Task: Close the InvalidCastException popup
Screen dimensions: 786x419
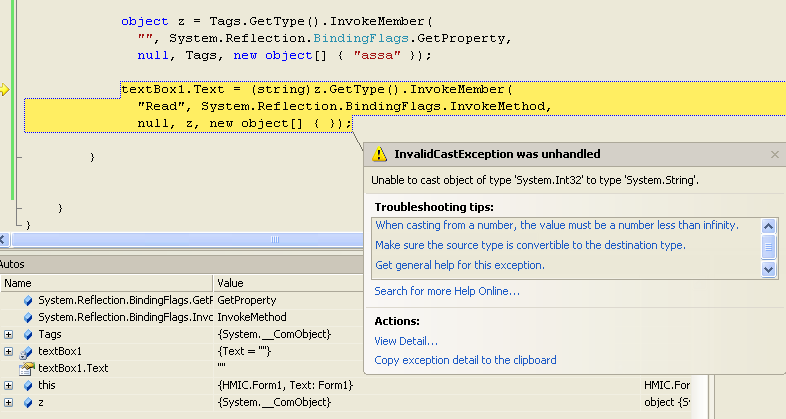Action: [x=775, y=154]
